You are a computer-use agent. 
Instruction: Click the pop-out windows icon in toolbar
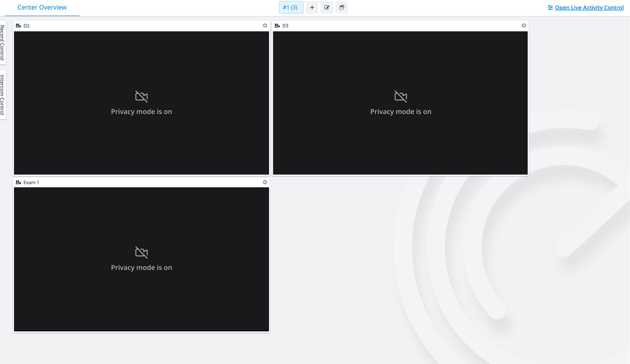[341, 8]
